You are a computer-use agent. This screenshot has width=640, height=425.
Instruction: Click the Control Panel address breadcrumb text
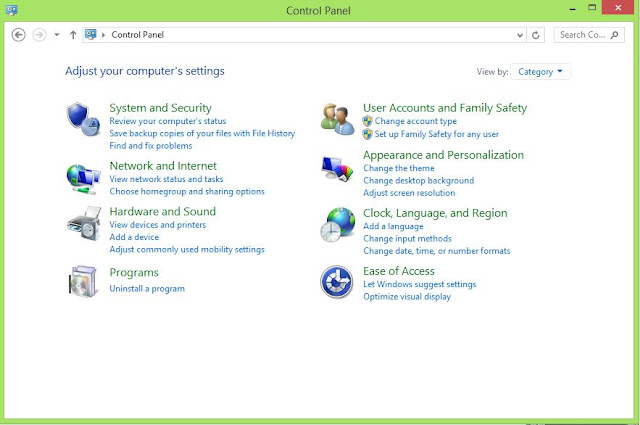138,35
